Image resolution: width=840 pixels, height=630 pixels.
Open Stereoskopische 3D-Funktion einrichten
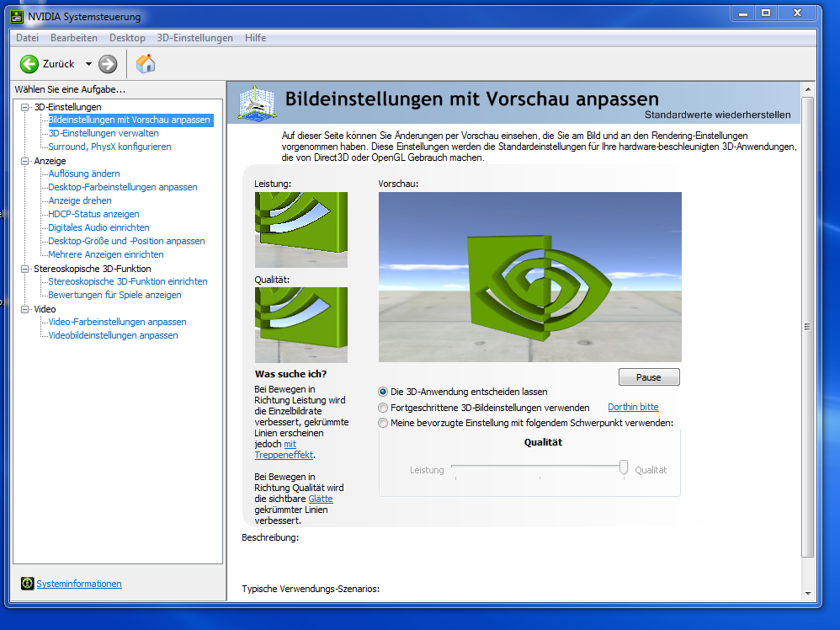pyautogui.click(x=127, y=281)
